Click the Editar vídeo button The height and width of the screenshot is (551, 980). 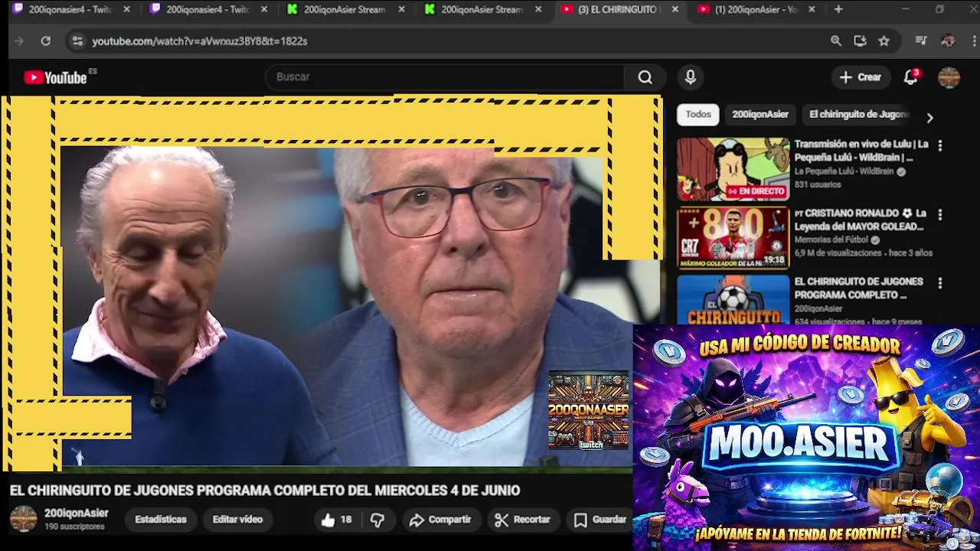point(237,520)
